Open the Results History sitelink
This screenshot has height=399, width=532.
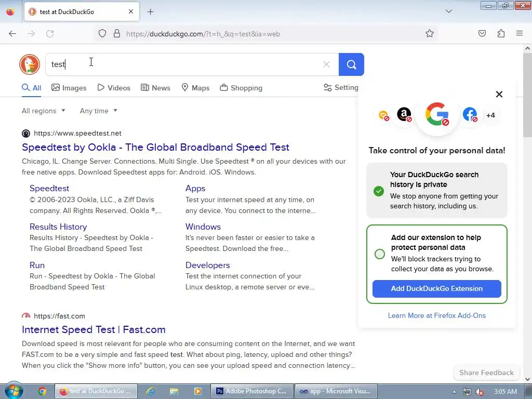pos(58,227)
